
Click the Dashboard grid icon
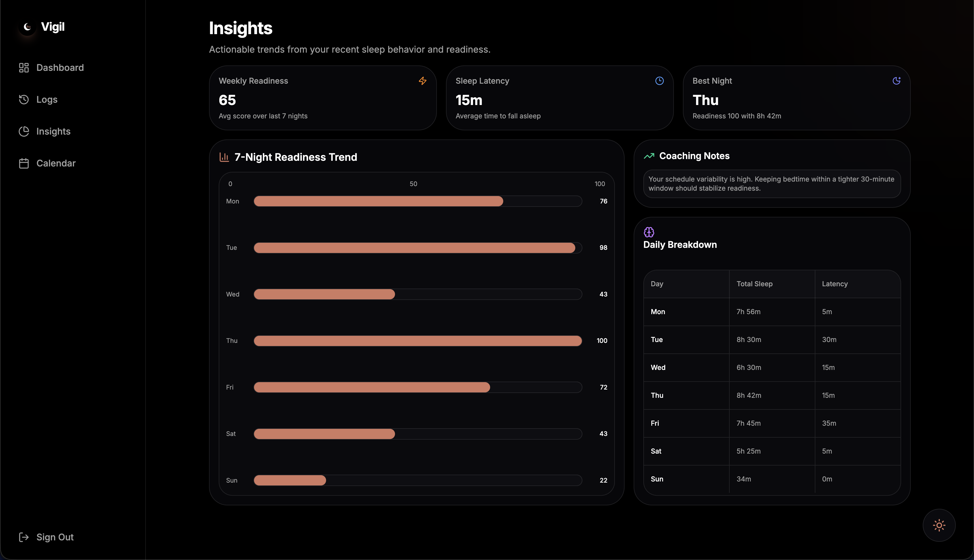tap(24, 68)
